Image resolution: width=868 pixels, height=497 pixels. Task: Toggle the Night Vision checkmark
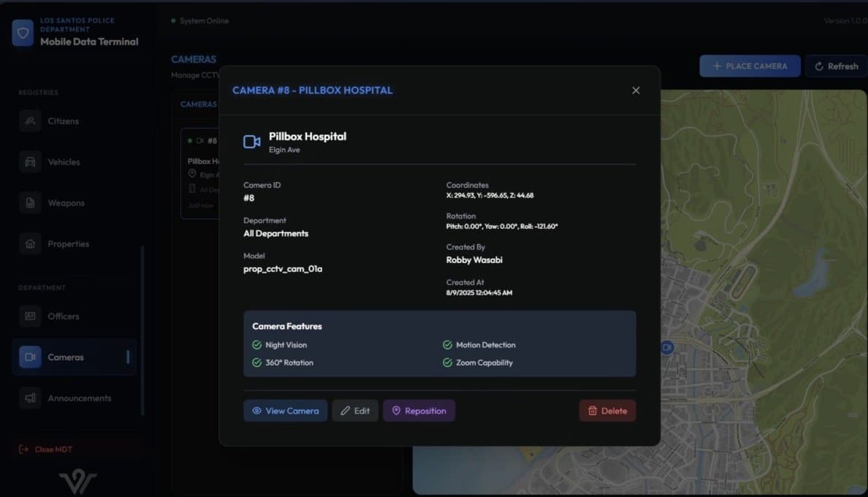click(x=256, y=345)
